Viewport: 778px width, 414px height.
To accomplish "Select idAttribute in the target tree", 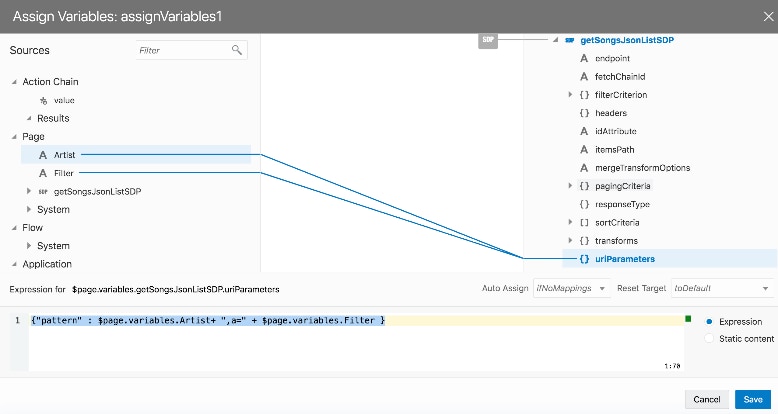I will tap(616, 132).
